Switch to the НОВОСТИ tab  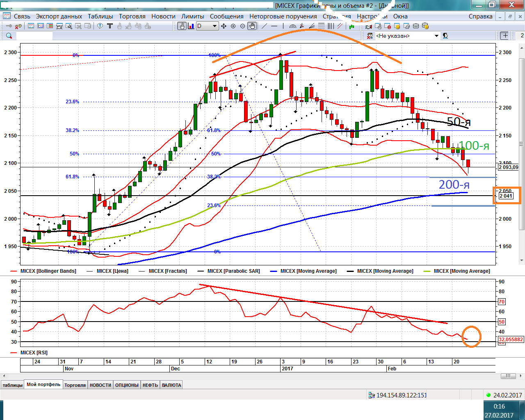100,385
